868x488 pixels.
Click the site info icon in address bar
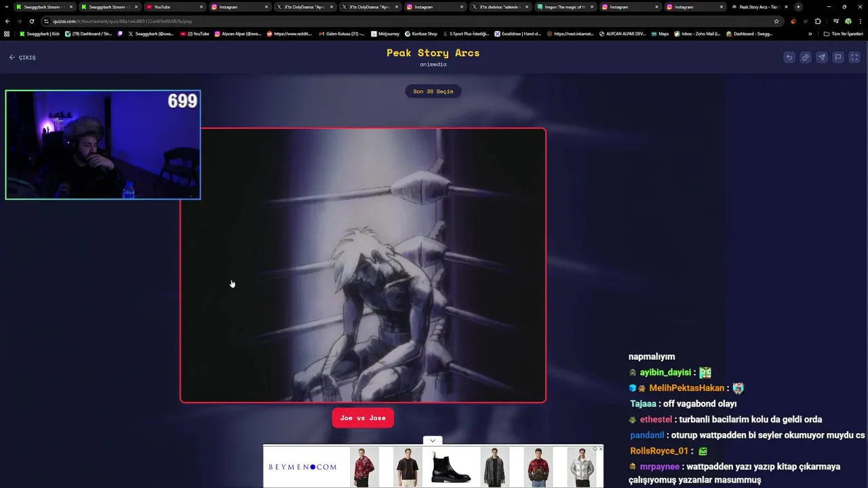click(x=46, y=21)
